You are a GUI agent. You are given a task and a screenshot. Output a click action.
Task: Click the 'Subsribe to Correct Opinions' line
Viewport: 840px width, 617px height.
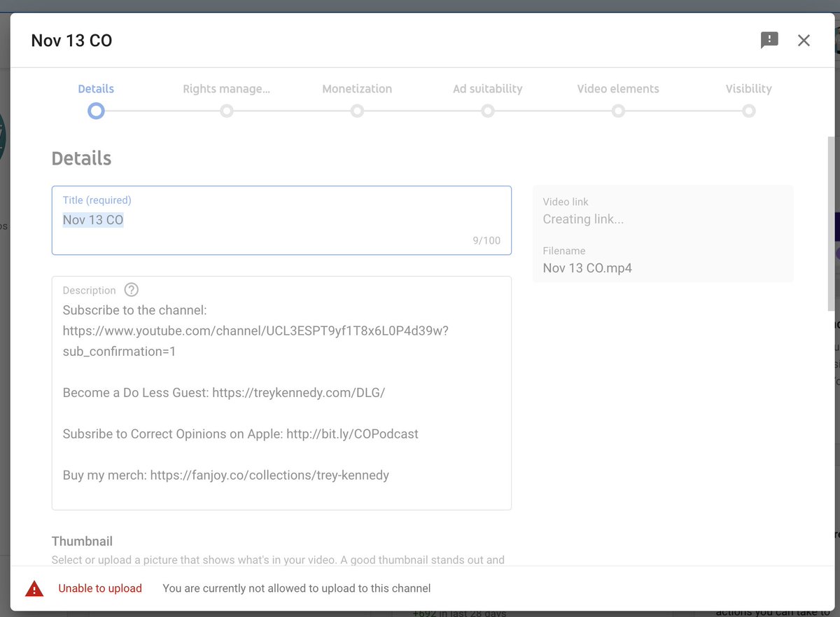click(241, 434)
